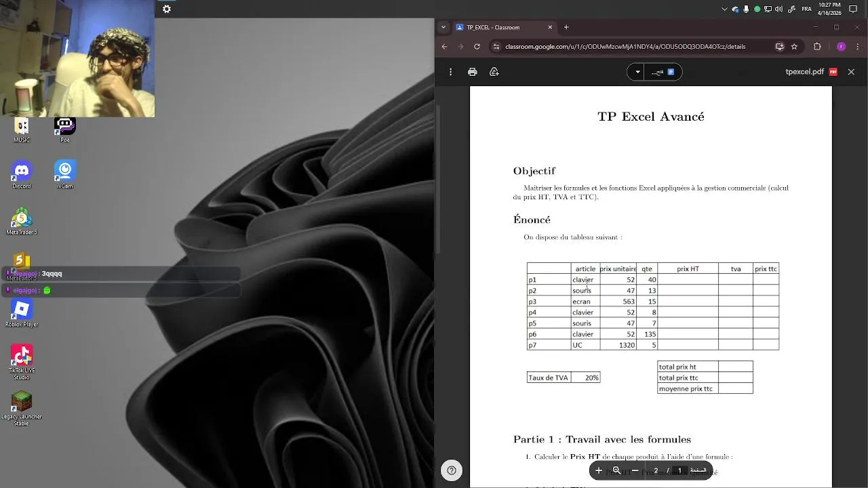Close the tpexcel.pdf preview
The height and width of the screenshot is (488, 868).
click(851, 72)
